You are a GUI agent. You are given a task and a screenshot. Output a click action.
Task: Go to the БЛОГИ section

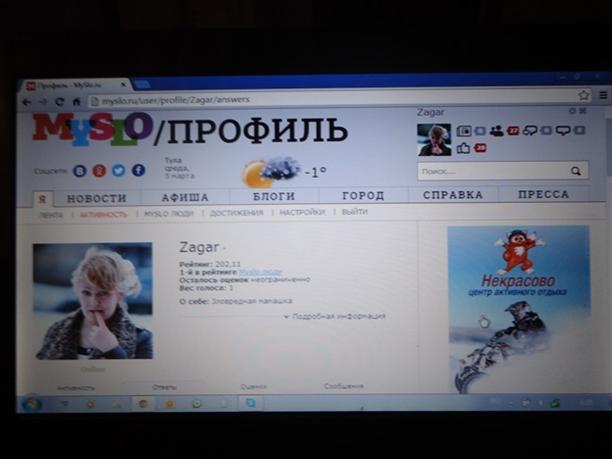click(273, 197)
